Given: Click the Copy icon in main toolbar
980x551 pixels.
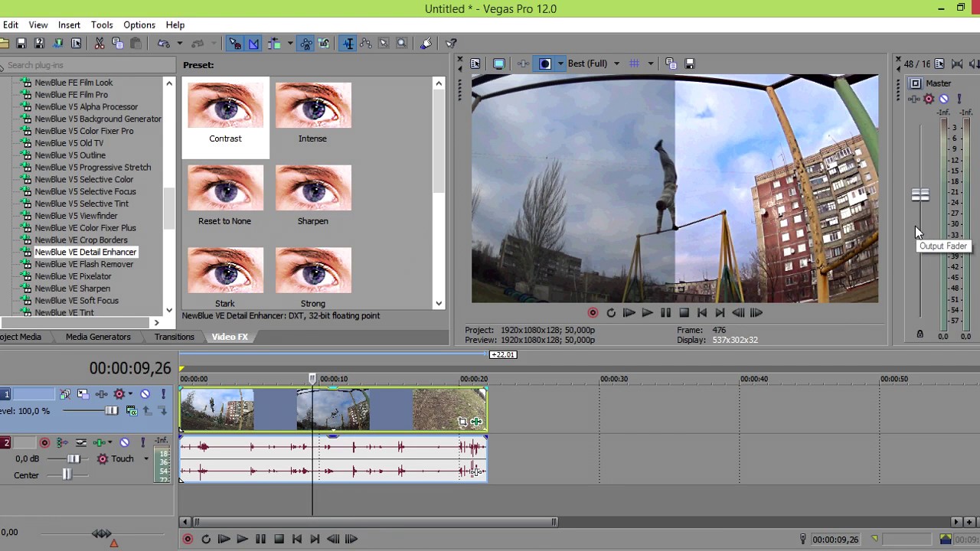Looking at the screenshot, I should tap(117, 44).
